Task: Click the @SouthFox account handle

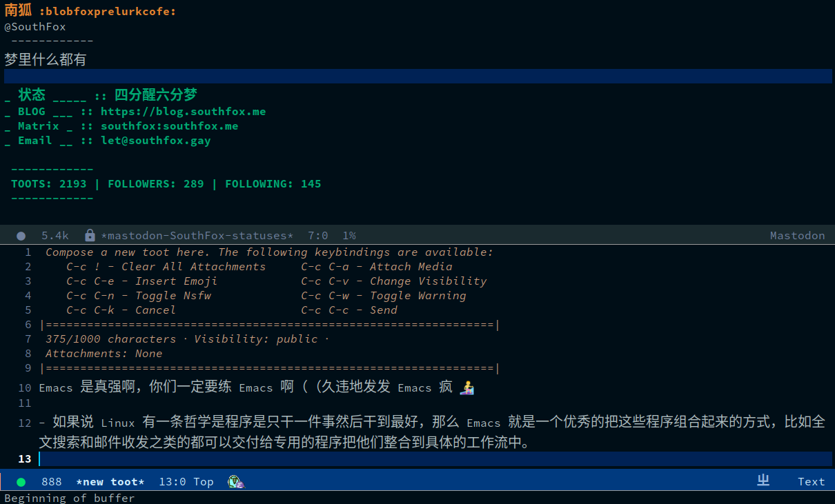Action: [x=35, y=27]
